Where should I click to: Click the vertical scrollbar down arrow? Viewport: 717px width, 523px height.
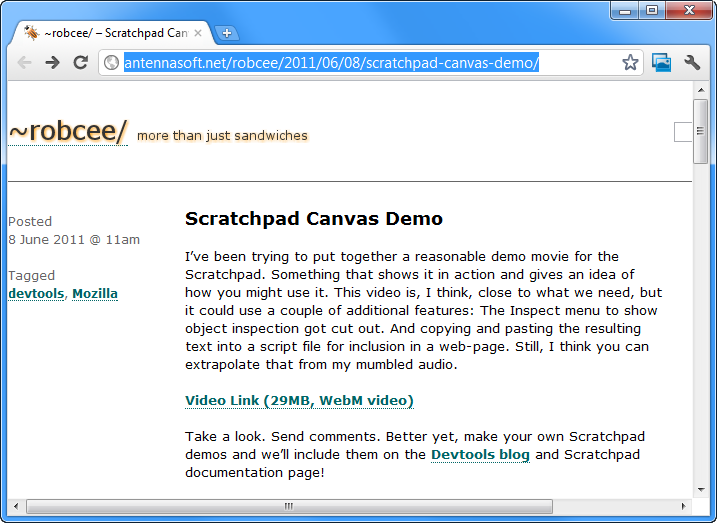[700, 487]
